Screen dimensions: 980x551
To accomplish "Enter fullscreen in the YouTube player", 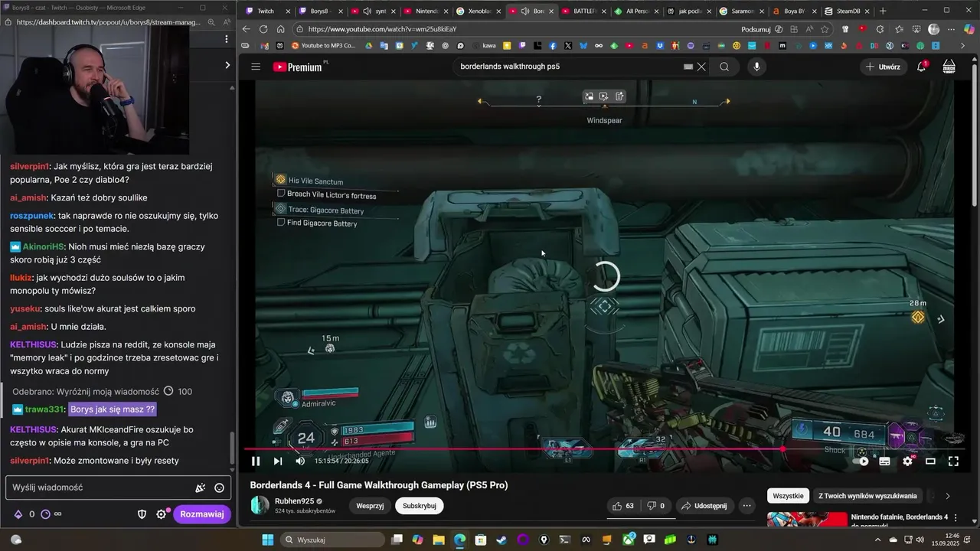I will 953,461.
